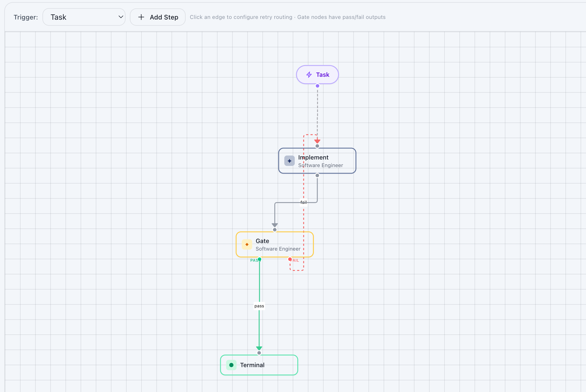The image size is (586, 392).
Task: Select the Terminal node
Action: pyautogui.click(x=259, y=365)
